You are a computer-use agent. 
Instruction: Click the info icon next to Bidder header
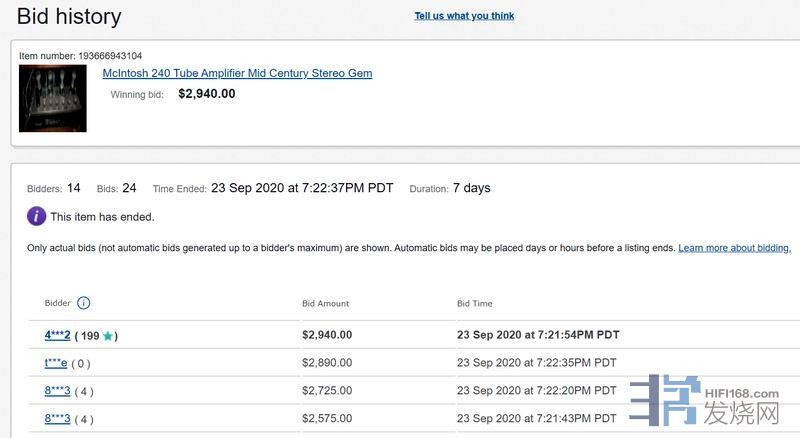[x=84, y=303]
